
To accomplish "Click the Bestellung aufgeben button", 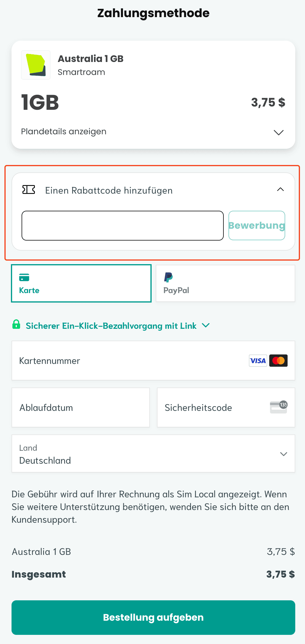I will pos(153,617).
